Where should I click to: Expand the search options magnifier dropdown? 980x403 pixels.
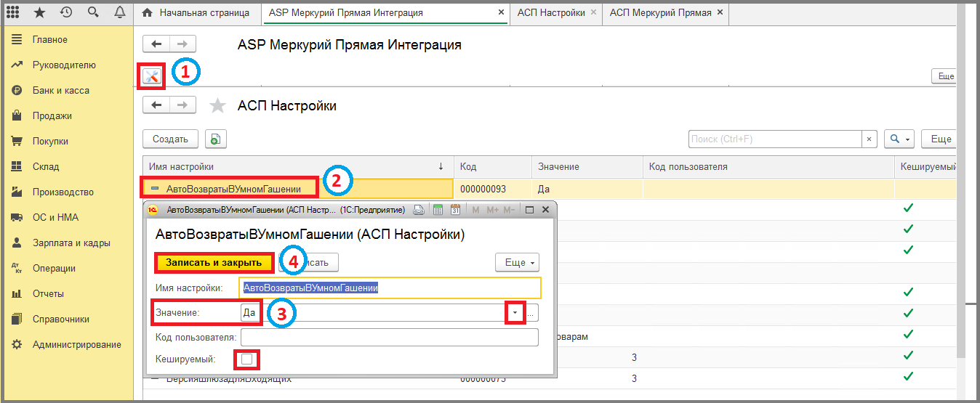pos(899,139)
